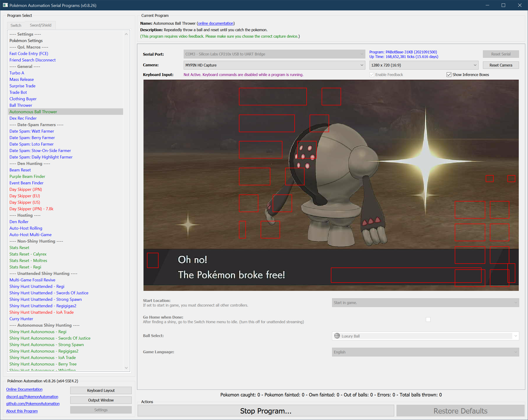Image resolution: width=528 pixels, height=420 pixels.
Task: Click the scroll down arrow in program list
Action: (126, 368)
